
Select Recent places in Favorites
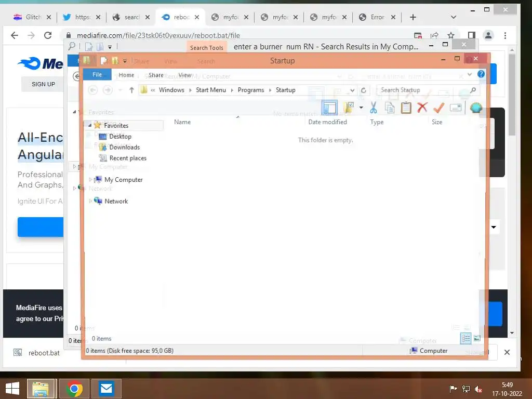click(x=128, y=158)
